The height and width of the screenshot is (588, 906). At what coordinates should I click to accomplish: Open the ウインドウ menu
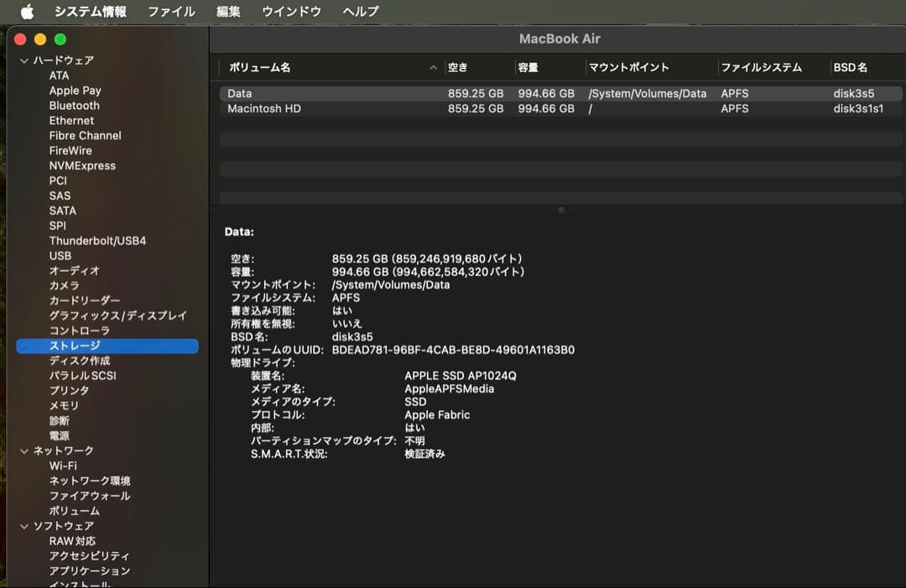(291, 12)
